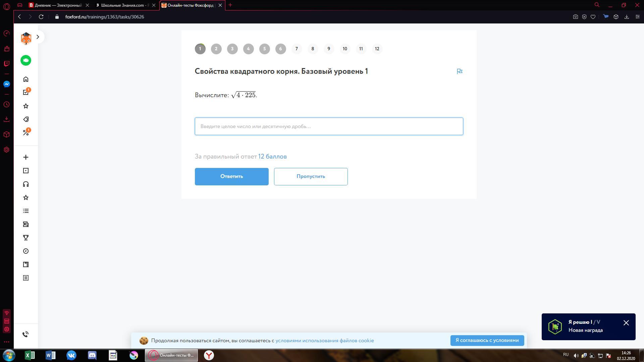The image size is (644, 362).
Task: Open the home icon in Foxford sidebar
Action: 26,79
